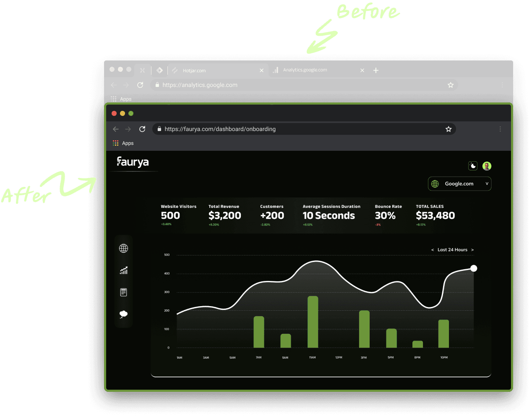Open a new browser tab with plus button
Viewport: 532px width, 417px height.
pyautogui.click(x=376, y=70)
